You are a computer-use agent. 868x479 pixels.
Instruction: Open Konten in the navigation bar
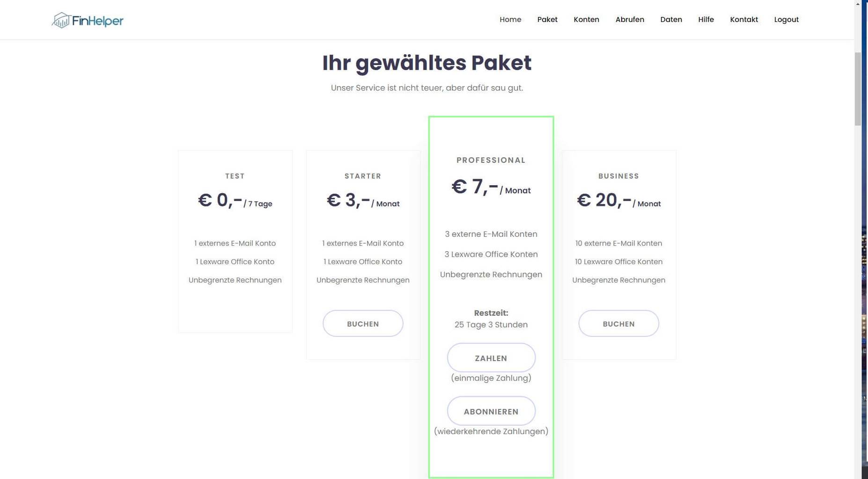(x=586, y=20)
